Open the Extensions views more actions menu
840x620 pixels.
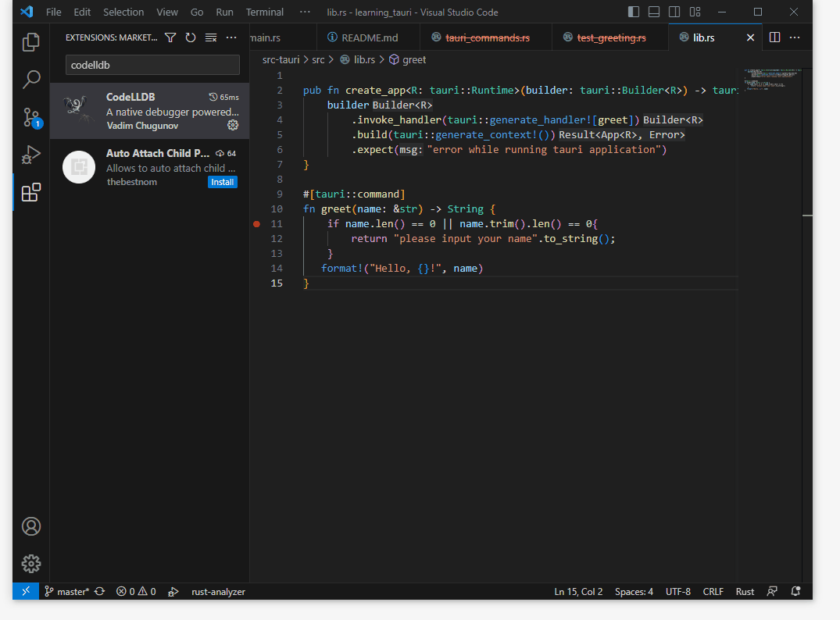231,37
